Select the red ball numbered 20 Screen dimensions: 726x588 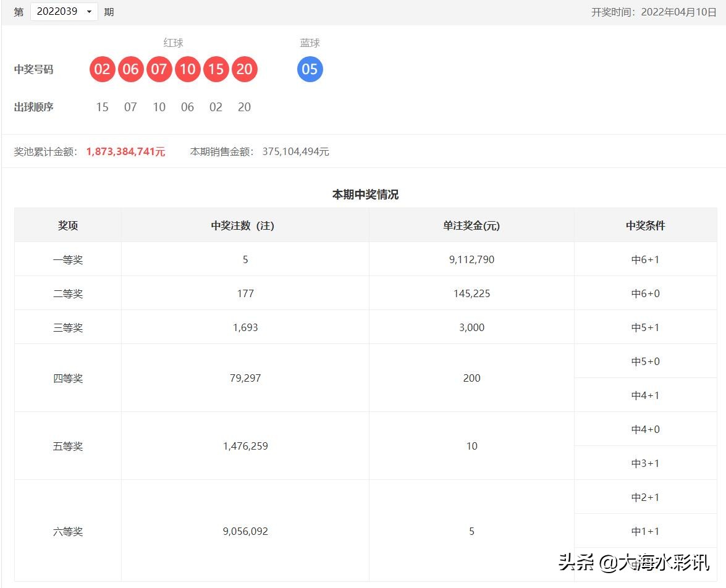click(x=244, y=69)
